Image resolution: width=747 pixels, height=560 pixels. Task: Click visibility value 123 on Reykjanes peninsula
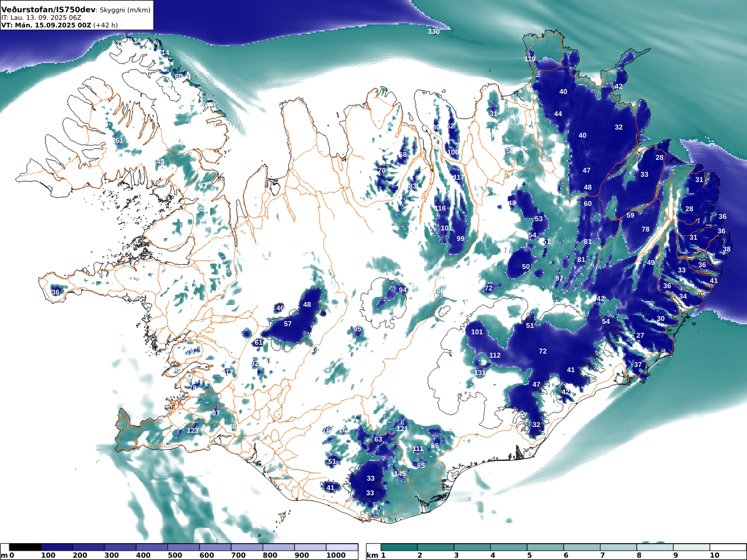[x=193, y=430]
